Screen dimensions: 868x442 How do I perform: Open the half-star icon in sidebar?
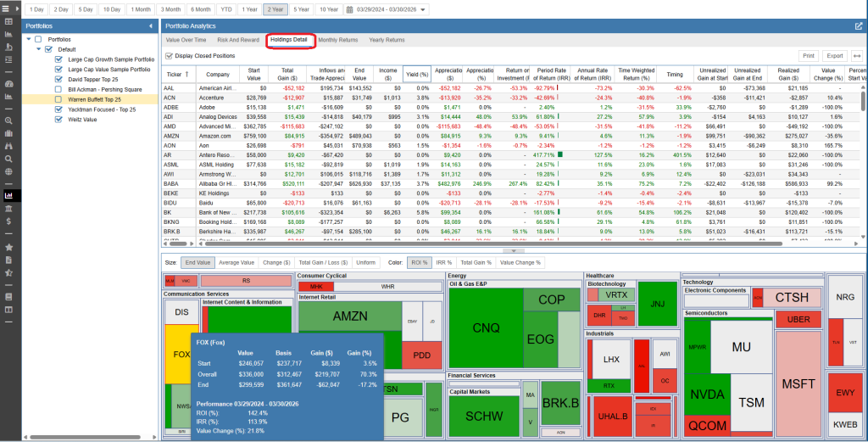pos(8,272)
